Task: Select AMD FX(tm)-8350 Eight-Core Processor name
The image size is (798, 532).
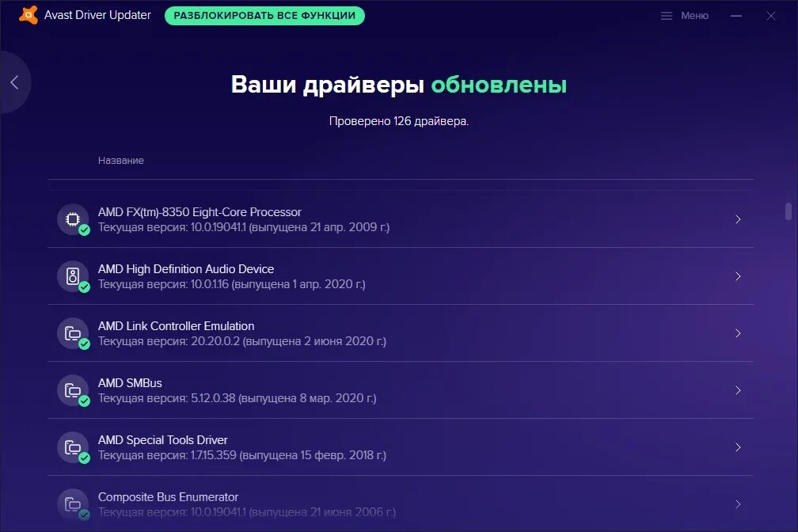Action: click(199, 212)
